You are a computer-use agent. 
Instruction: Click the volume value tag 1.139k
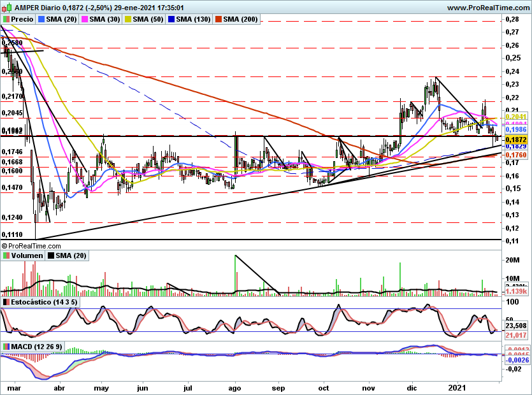[x=516, y=292]
